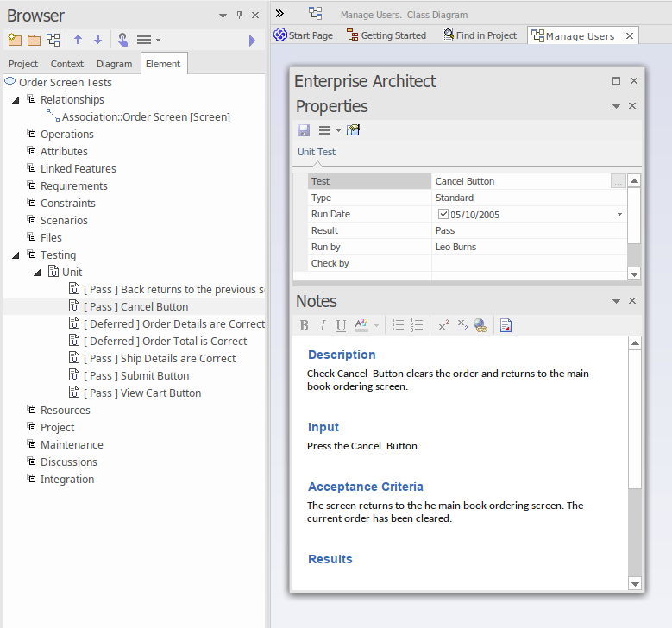The image size is (672, 628).
Task: Toggle superscript in Notes toolbar
Action: point(443,325)
